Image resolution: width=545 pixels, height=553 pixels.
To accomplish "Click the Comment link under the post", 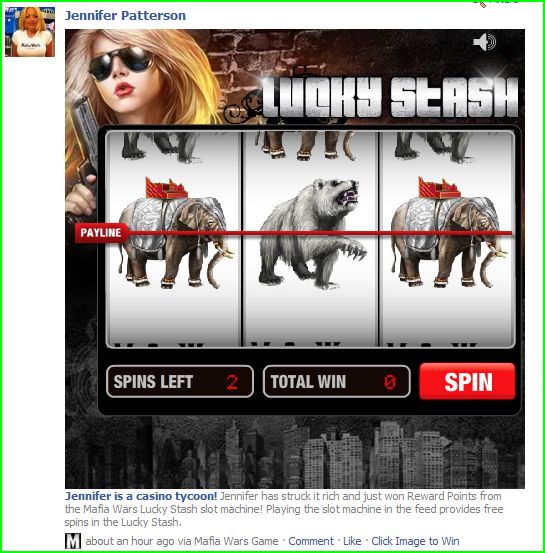I will click(x=311, y=541).
